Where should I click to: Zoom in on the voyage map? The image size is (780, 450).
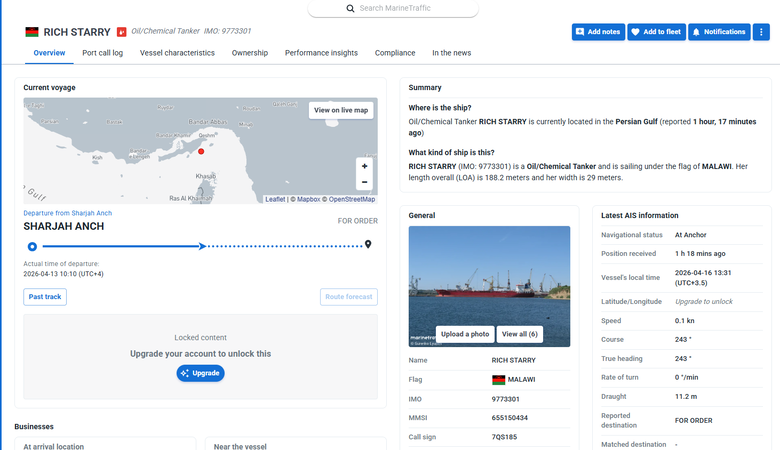pyautogui.click(x=364, y=166)
